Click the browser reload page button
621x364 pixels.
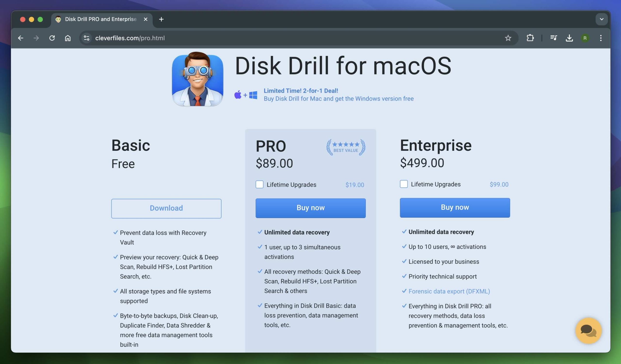(x=52, y=38)
